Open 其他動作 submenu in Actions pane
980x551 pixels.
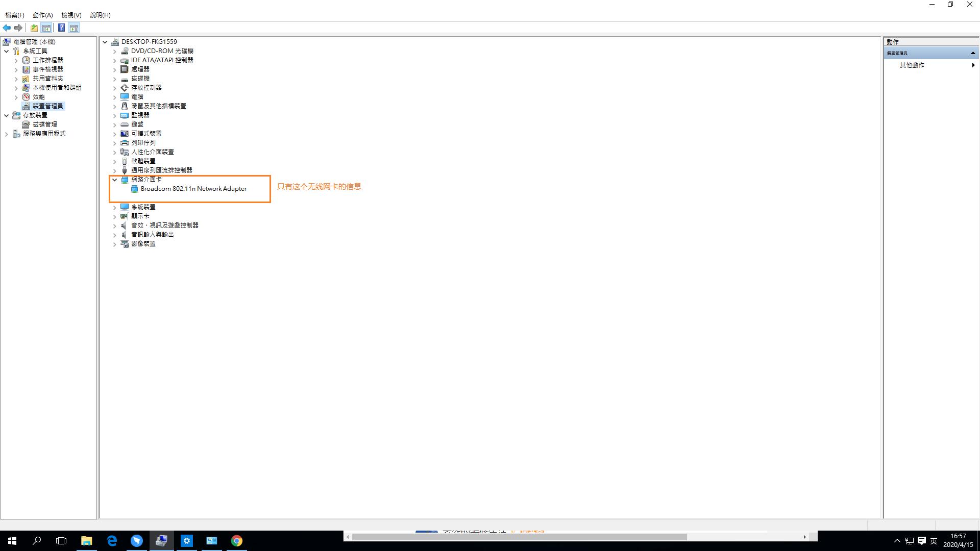click(x=912, y=65)
